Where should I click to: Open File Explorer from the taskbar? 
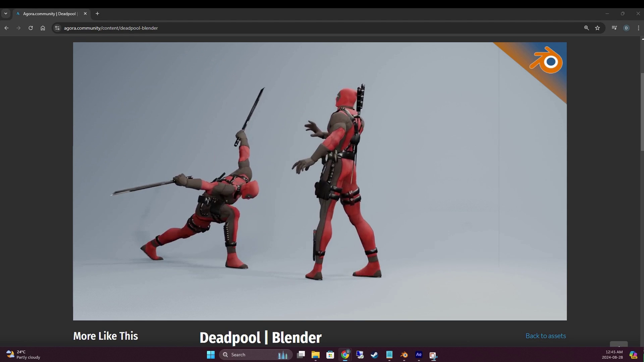(315, 355)
